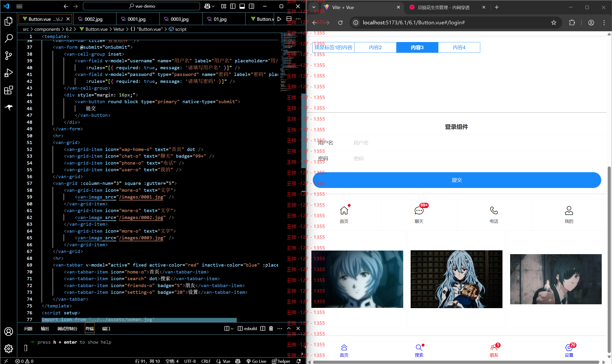Screen dimensions: 612x364
Task: Open the Search view in VS Code
Action: coord(9,38)
